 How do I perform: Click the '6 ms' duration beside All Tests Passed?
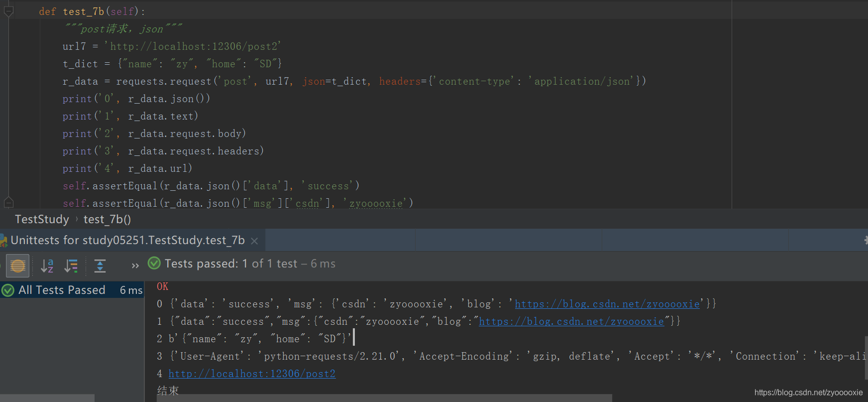point(131,290)
